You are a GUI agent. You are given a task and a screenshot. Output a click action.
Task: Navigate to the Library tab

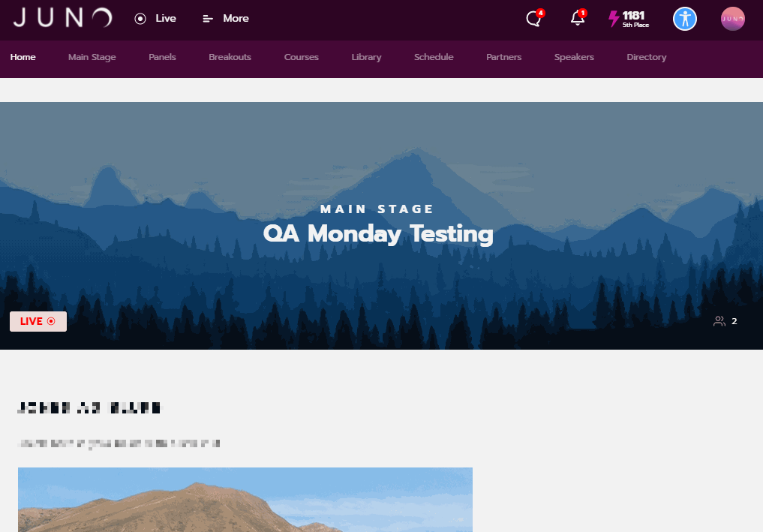(x=366, y=57)
